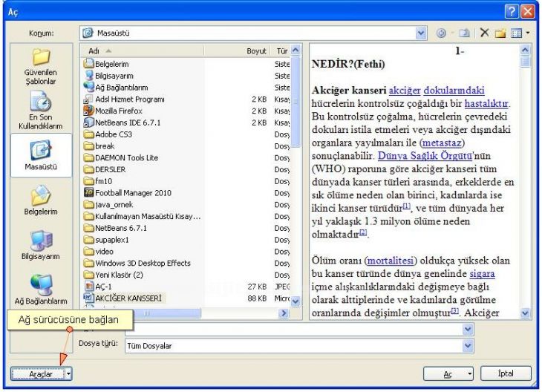Select Masaüstü in the places bar
Image resolution: width=542 pixels, height=392 pixels.
tap(41, 155)
